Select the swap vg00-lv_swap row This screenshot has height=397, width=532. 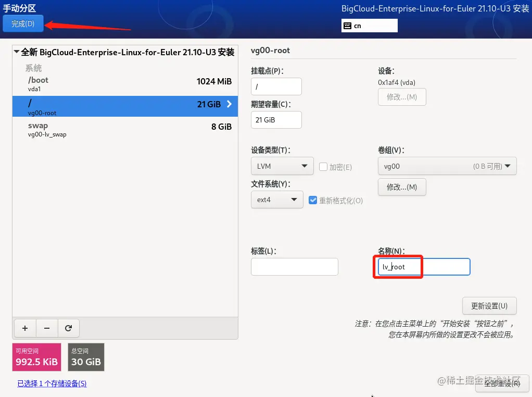pos(125,129)
